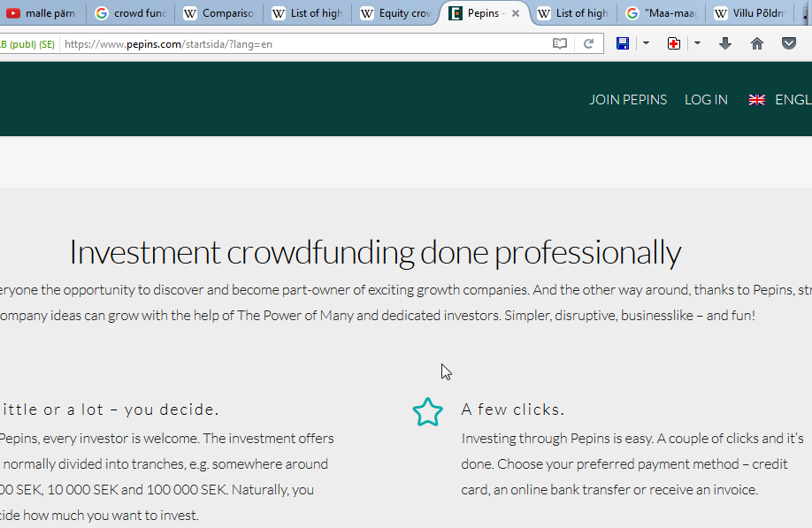This screenshot has height=528, width=812.
Task: Open the ENGL language selector
Action: [793, 99]
